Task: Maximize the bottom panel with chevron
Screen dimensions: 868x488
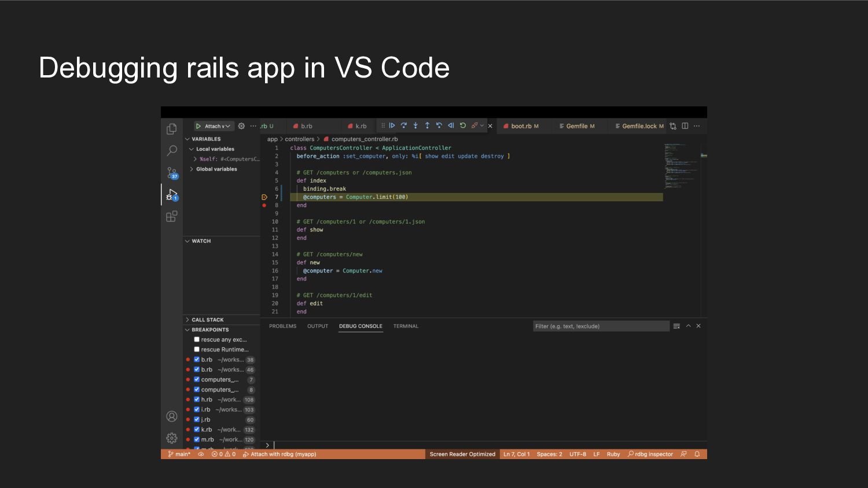Action: [x=689, y=326]
